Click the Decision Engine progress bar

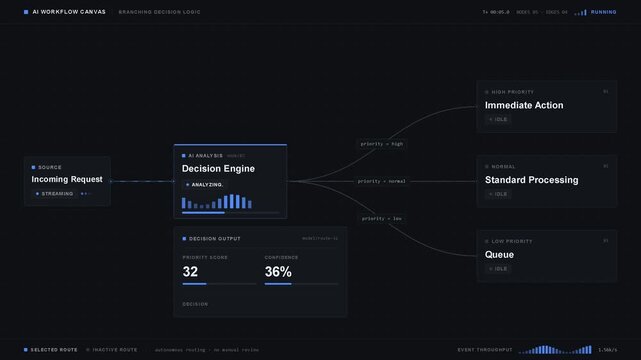(231, 213)
